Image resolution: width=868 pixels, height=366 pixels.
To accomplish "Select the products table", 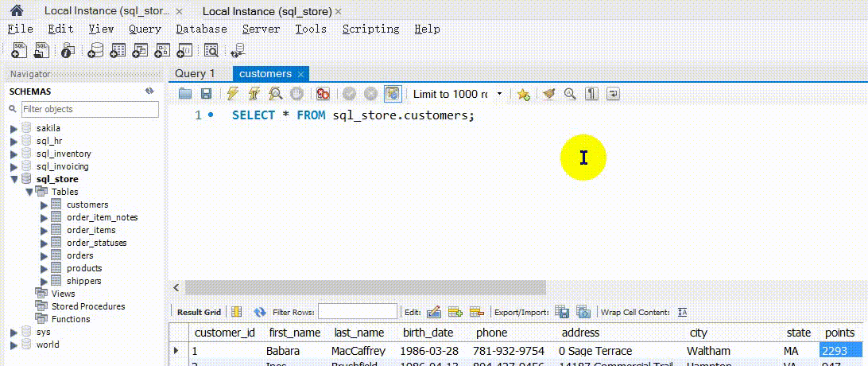I will coord(84,269).
